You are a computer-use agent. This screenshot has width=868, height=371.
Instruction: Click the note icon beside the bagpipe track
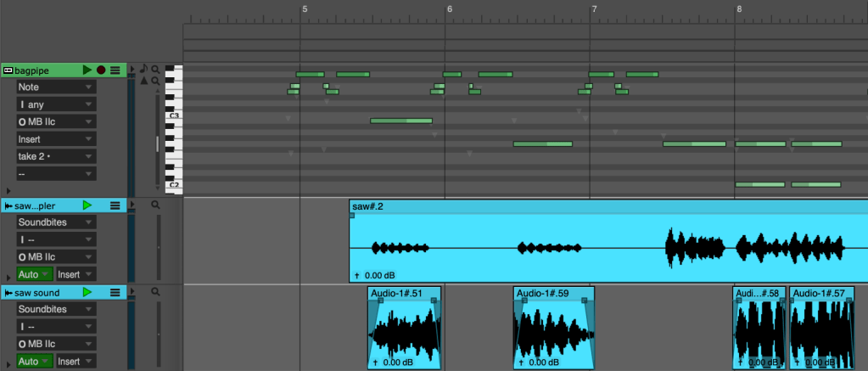click(x=143, y=69)
